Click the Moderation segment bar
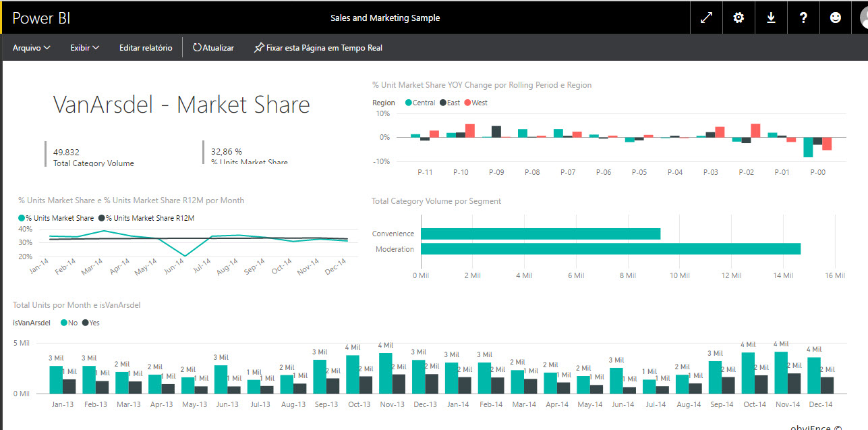868x430 pixels. (610, 249)
